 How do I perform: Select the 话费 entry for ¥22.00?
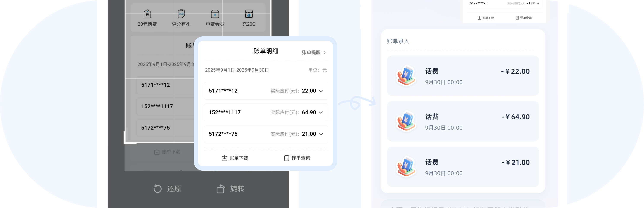point(463,76)
